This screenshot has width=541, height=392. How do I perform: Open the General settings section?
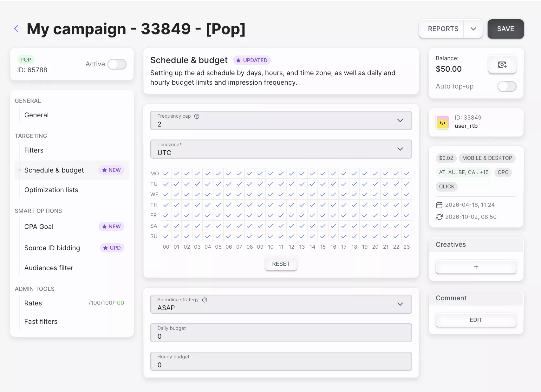36,115
